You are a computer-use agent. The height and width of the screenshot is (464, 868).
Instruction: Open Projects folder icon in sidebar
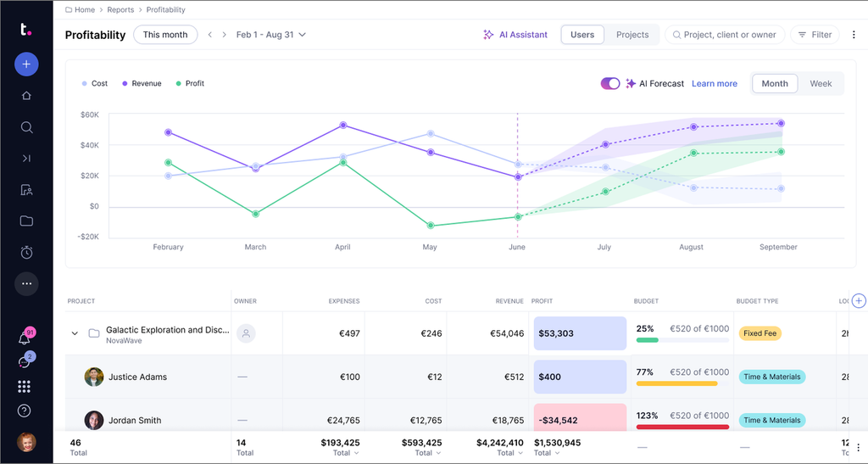tap(26, 221)
